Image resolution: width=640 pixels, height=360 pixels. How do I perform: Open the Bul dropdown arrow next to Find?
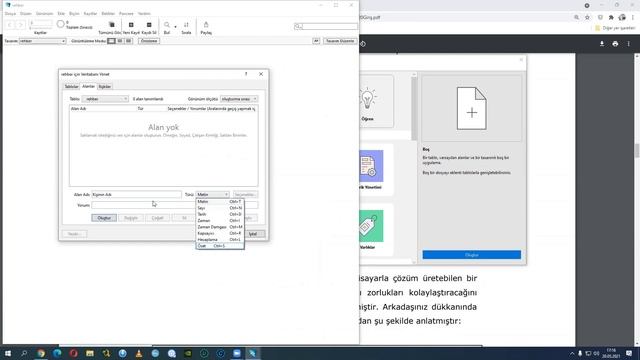(x=176, y=27)
